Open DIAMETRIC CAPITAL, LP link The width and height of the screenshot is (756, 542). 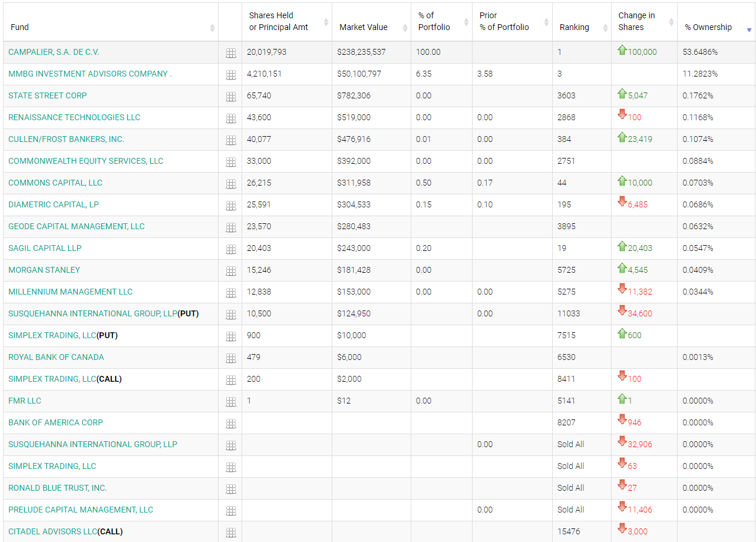[54, 204]
